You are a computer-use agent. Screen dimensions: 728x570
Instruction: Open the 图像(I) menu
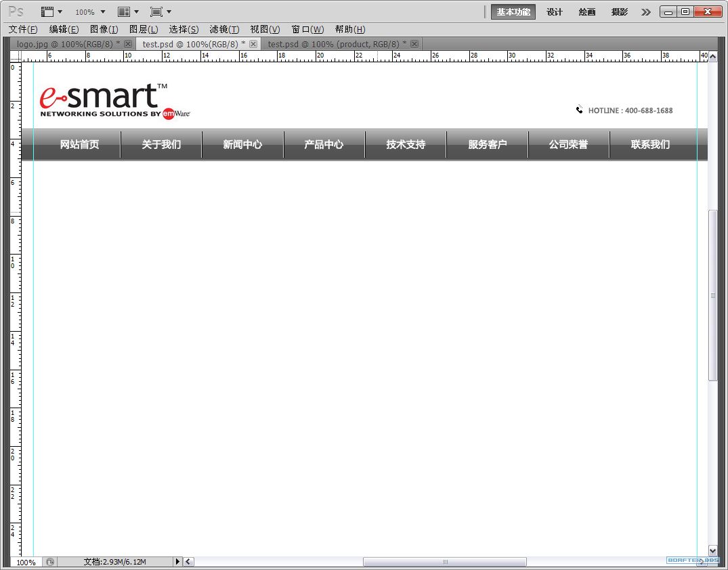pyautogui.click(x=104, y=29)
